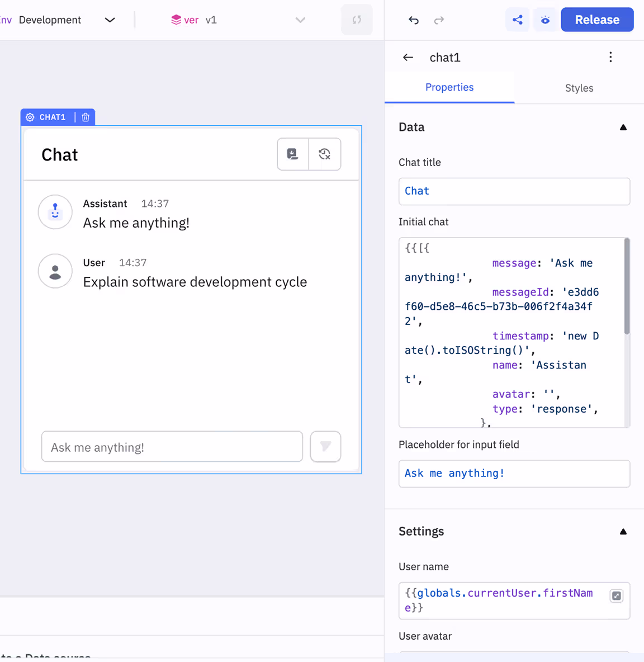Click the redo arrow icon
The width and height of the screenshot is (644, 662).
(x=439, y=20)
